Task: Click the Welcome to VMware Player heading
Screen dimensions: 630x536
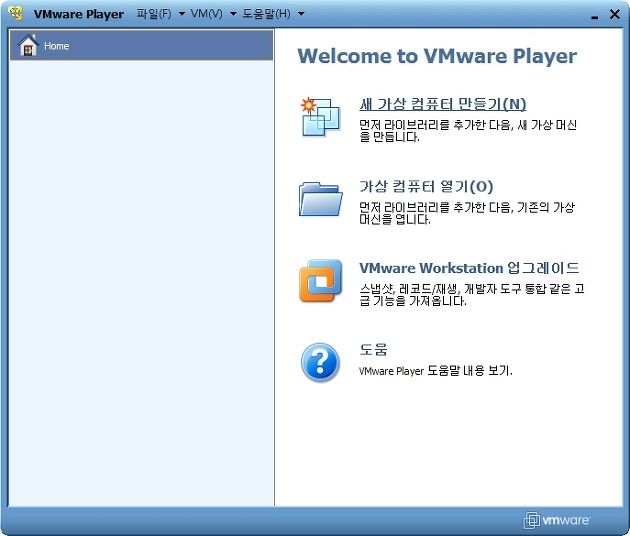Action: coord(437,56)
